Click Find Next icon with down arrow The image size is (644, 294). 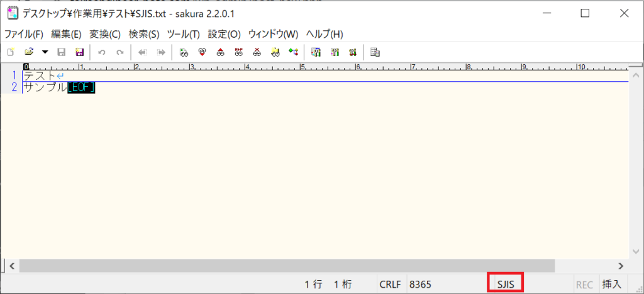coord(202,52)
